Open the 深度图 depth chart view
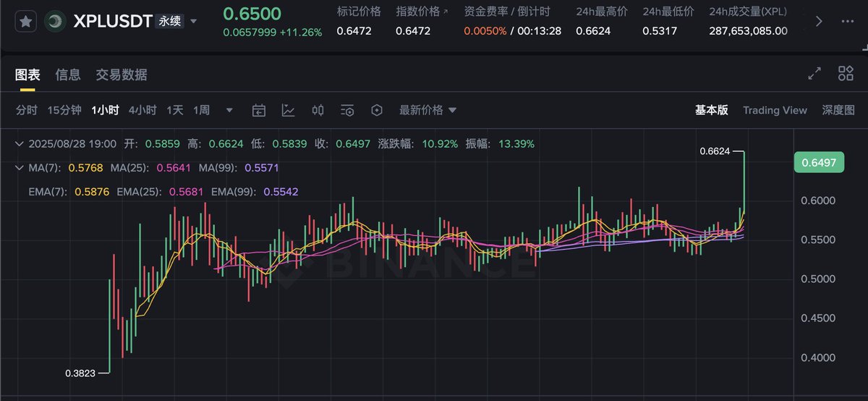Image resolution: width=868 pixels, height=401 pixels. (x=838, y=110)
